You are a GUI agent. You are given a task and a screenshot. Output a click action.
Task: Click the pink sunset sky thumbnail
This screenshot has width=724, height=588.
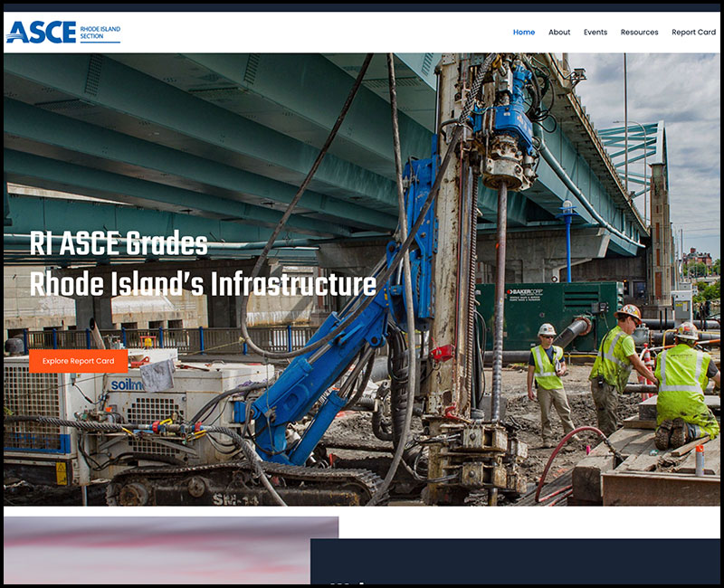click(170, 549)
